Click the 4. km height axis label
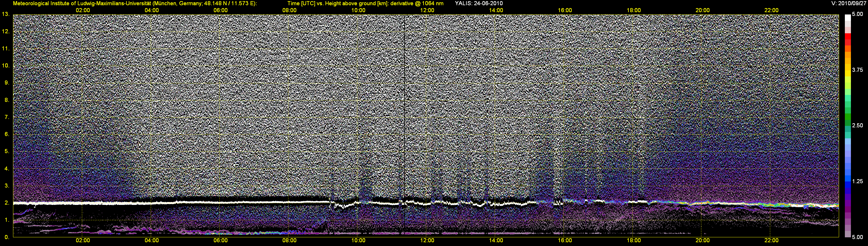 pyautogui.click(x=7, y=168)
